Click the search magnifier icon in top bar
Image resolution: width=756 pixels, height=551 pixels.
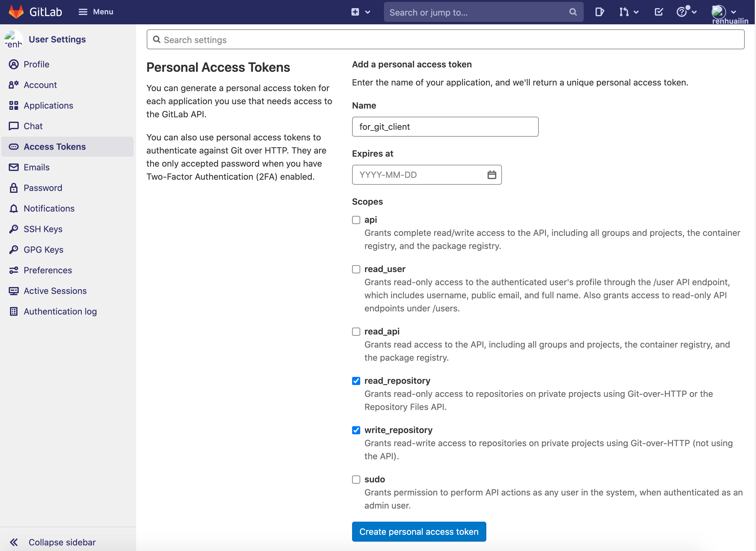click(x=573, y=12)
